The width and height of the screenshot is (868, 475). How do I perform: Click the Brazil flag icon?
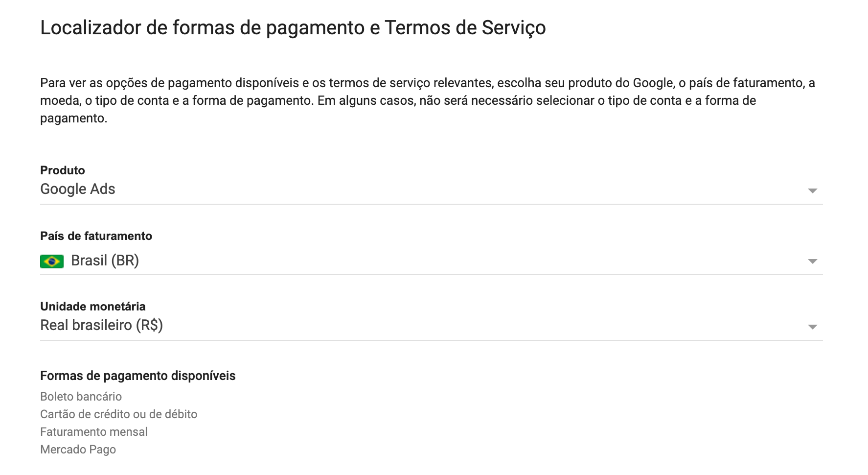52,261
